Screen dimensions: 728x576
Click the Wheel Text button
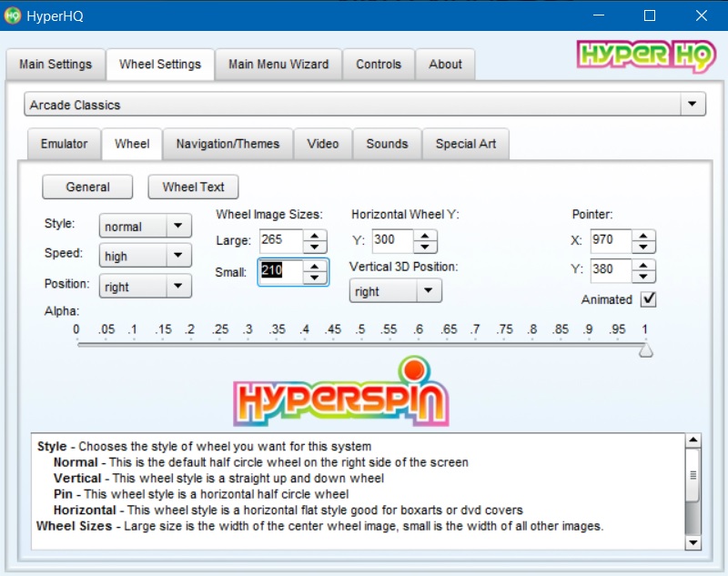tap(193, 187)
